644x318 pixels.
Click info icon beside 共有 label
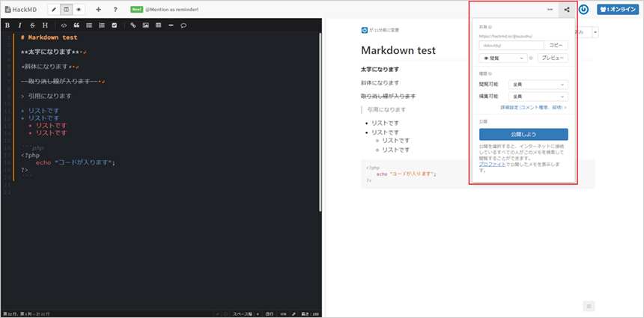tap(490, 27)
